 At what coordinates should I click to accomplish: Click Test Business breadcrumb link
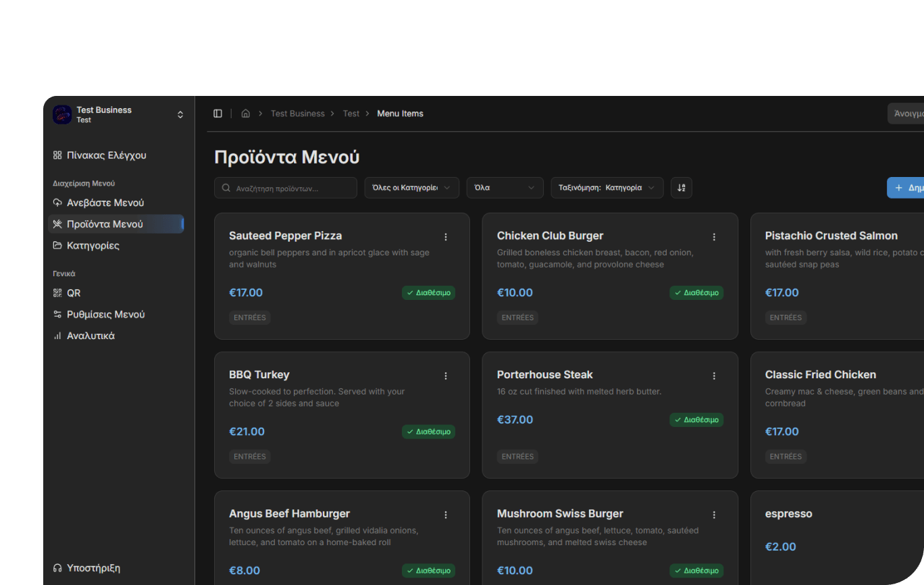point(298,113)
